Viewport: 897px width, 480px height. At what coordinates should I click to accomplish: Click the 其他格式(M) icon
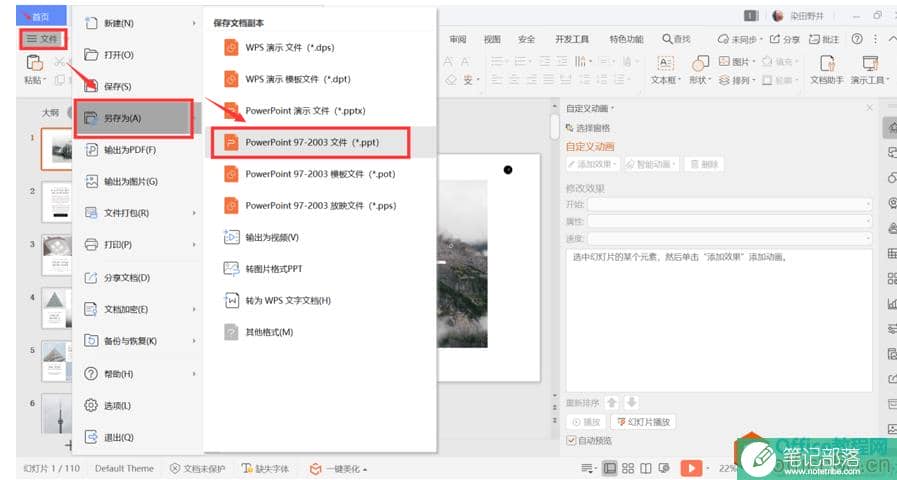(231, 332)
